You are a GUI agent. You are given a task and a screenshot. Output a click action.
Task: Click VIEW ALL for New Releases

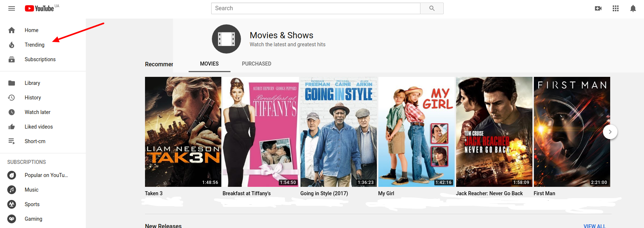click(595, 226)
